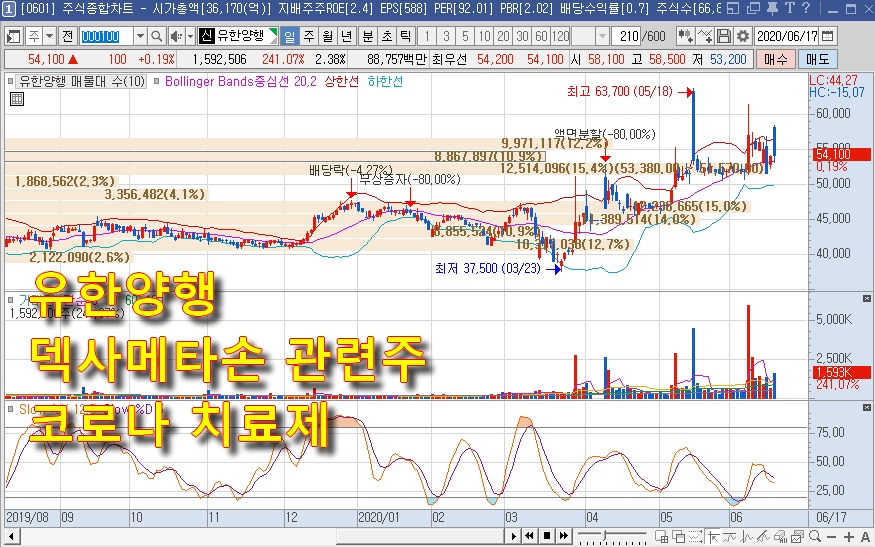
Task: Open the 주 type dropdown arrow
Action: (x=50, y=36)
